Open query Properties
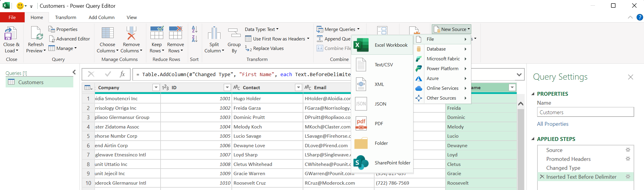This screenshot has height=190, width=644. [63, 29]
